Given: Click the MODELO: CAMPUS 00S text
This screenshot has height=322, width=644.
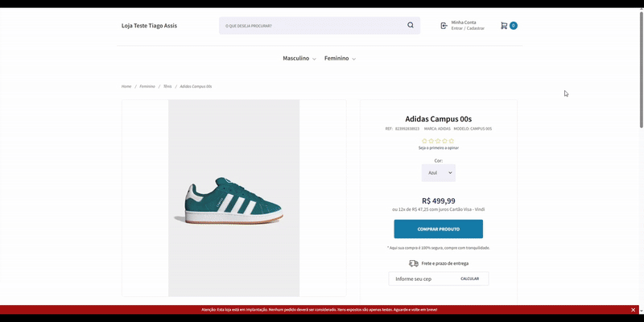Looking at the screenshot, I should (x=473, y=129).
